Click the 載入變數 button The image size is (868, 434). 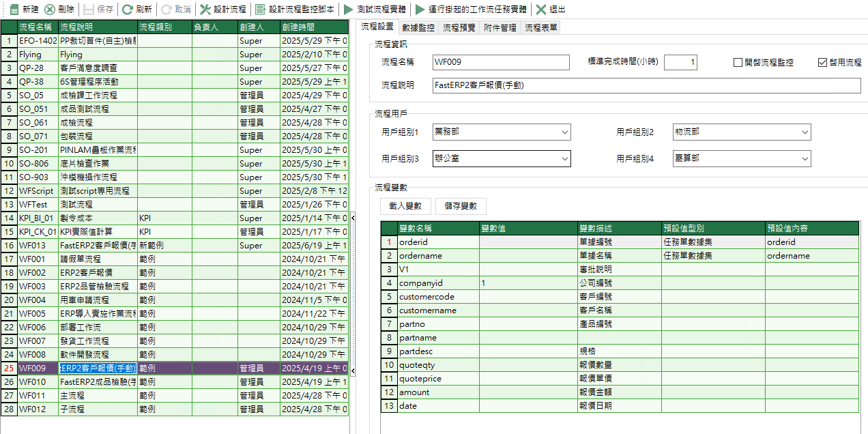405,206
